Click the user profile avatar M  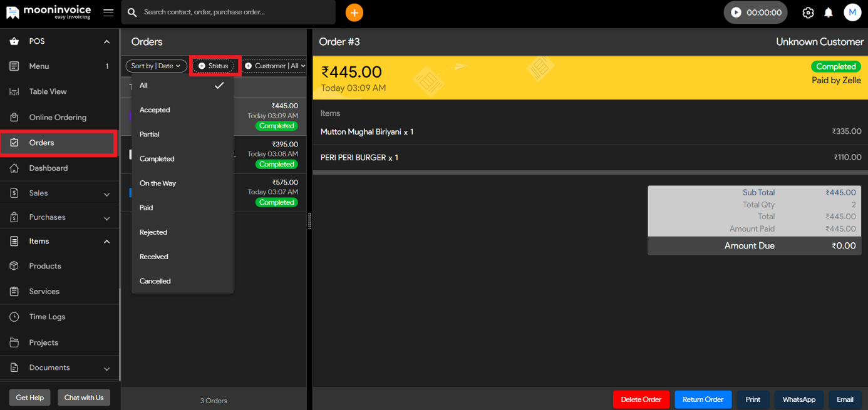852,13
